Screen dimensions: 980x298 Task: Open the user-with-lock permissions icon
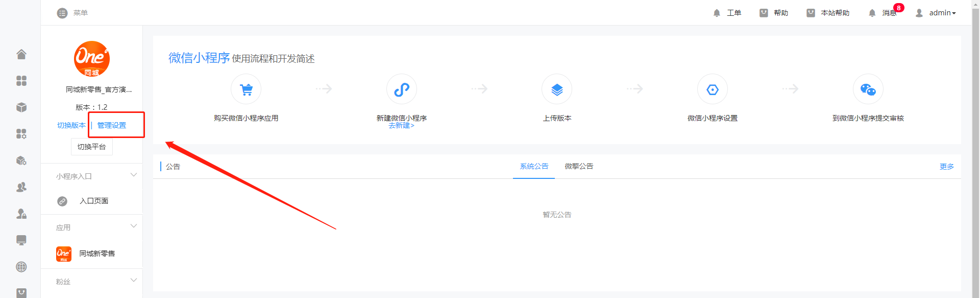click(x=21, y=214)
